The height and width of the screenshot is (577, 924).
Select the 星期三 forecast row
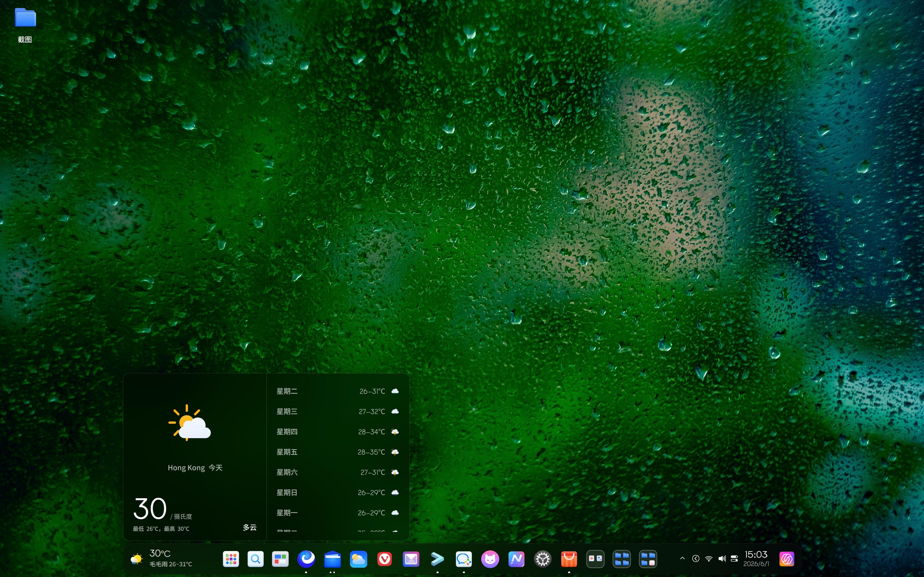pyautogui.click(x=337, y=411)
